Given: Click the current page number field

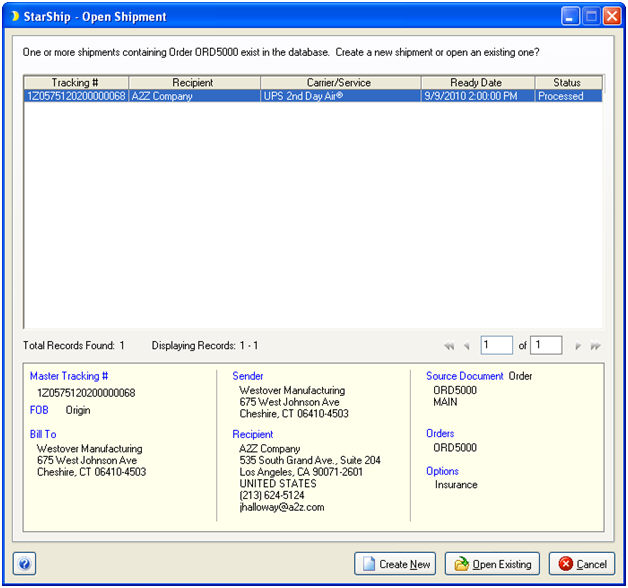Looking at the screenshot, I should [x=496, y=345].
